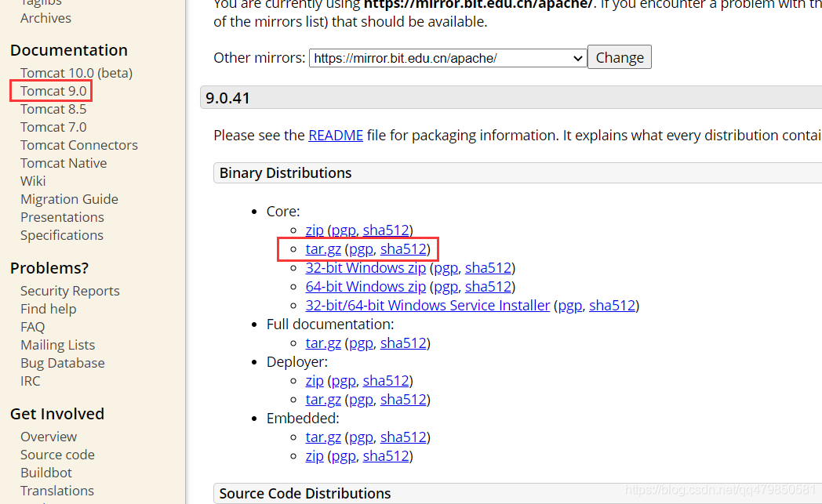This screenshot has height=504, width=822.
Task: Download the Core zip distribution
Action: click(315, 230)
